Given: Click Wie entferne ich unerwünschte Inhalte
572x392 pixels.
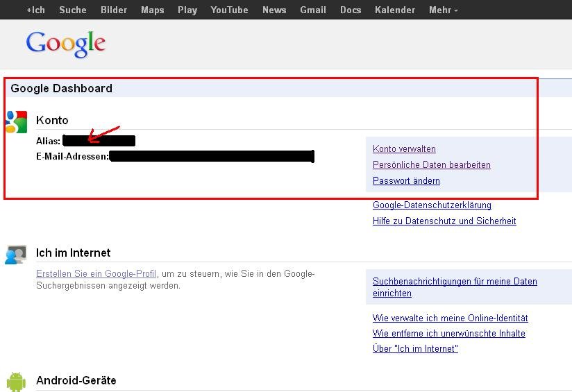Looking at the screenshot, I should (449, 333).
